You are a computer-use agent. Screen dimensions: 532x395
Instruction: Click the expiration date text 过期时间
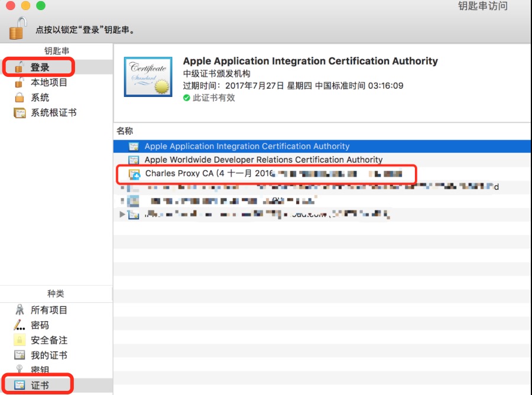pyautogui.click(x=293, y=86)
